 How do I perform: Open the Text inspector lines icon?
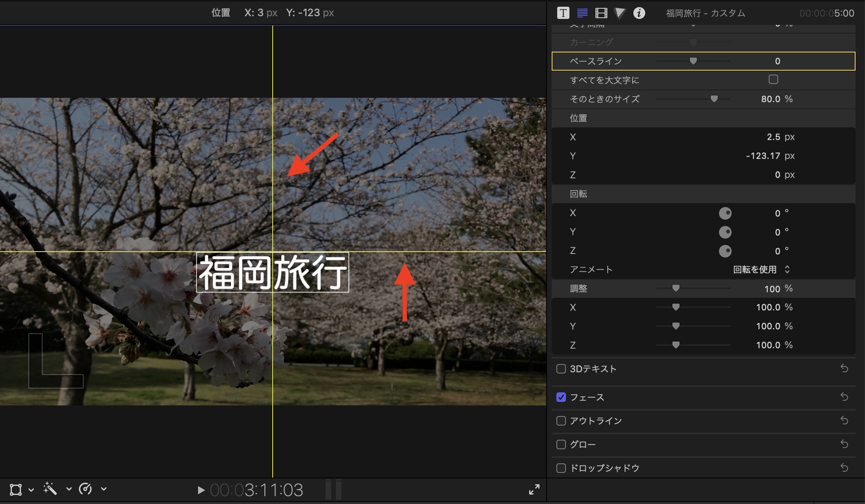[x=582, y=13]
